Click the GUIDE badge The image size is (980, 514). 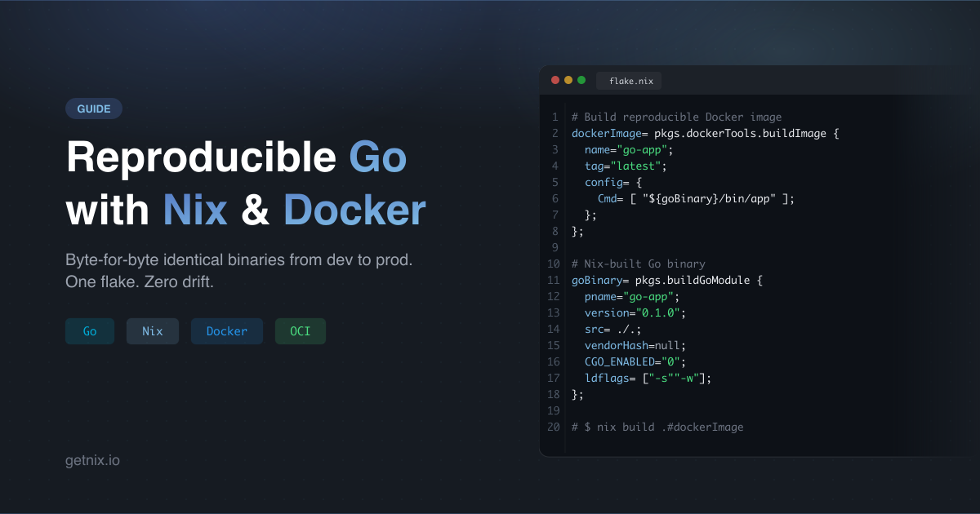pos(94,109)
